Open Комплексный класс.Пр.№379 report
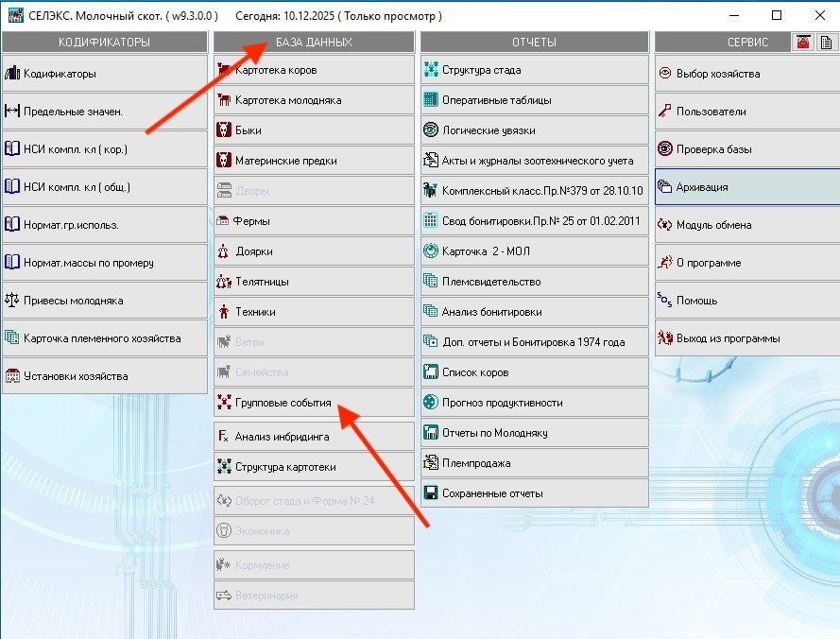 tap(535, 190)
